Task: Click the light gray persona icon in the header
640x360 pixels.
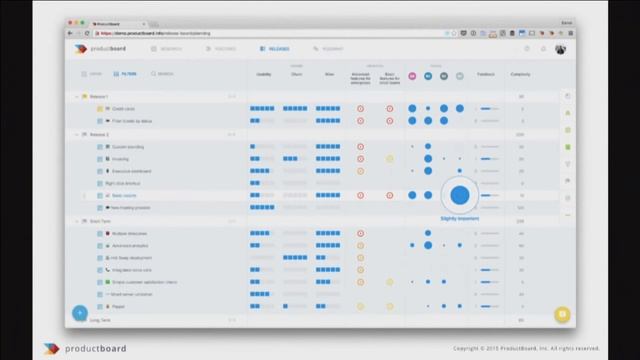Action: [460, 76]
